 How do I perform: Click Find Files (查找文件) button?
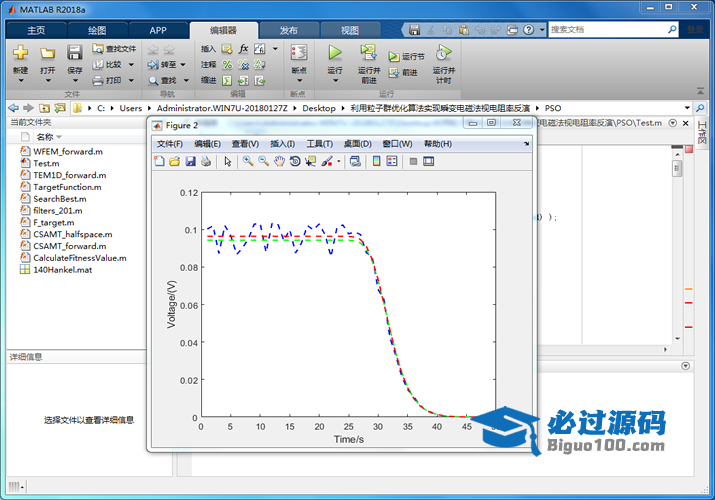(114, 49)
